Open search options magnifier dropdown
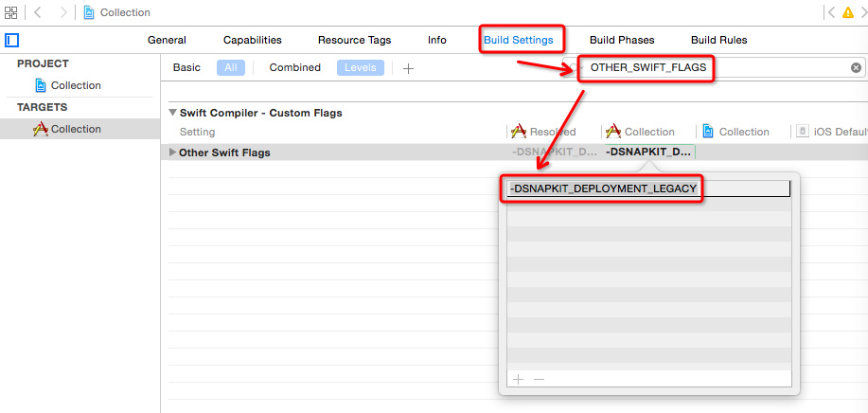The width and height of the screenshot is (868, 413). click(x=576, y=68)
